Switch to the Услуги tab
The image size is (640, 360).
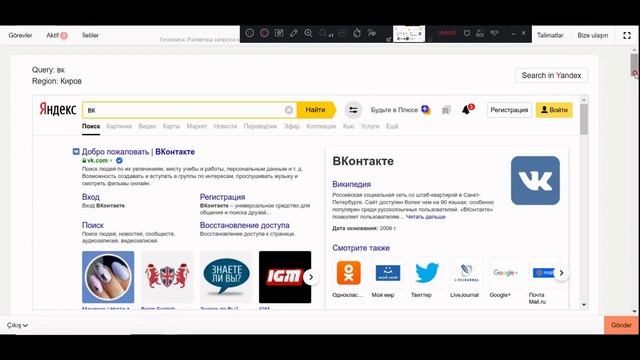click(x=370, y=126)
